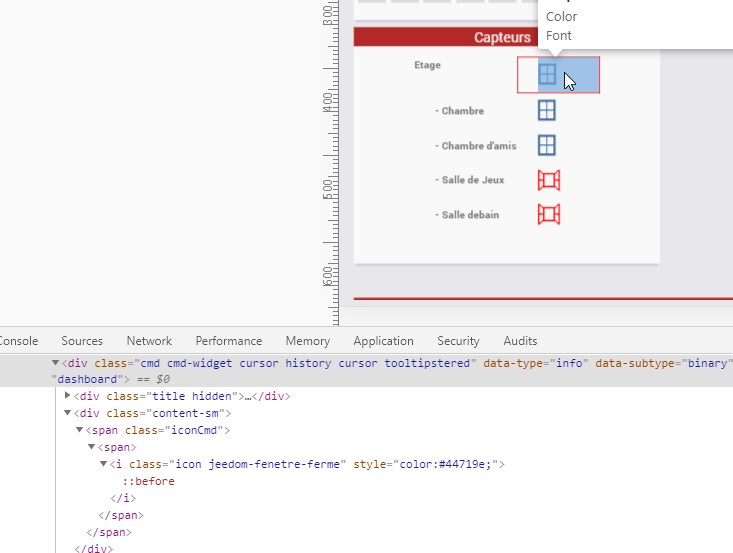Screen dimensions: 733x553
Task: Select the ::before pseudo-element line
Action: [149, 481]
